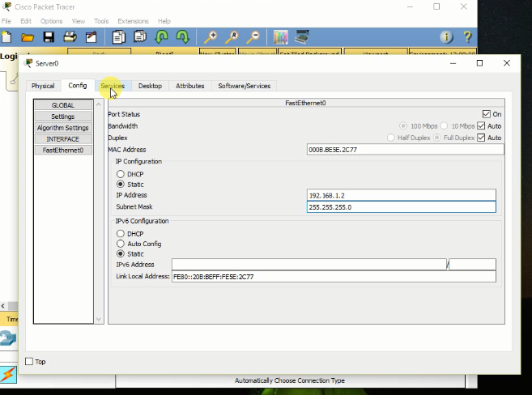Toggle the Port Status On checkbox

pyautogui.click(x=486, y=114)
